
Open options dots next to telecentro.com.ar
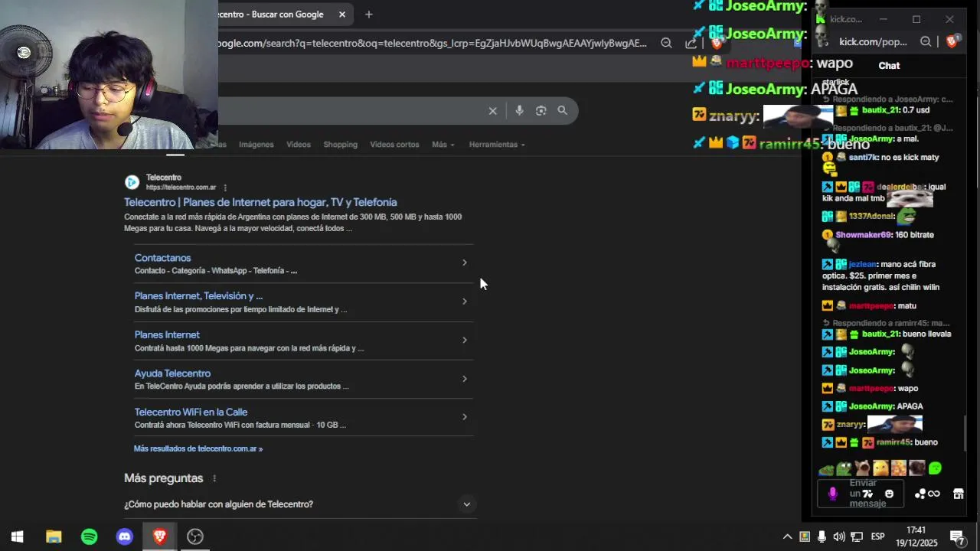(x=225, y=187)
